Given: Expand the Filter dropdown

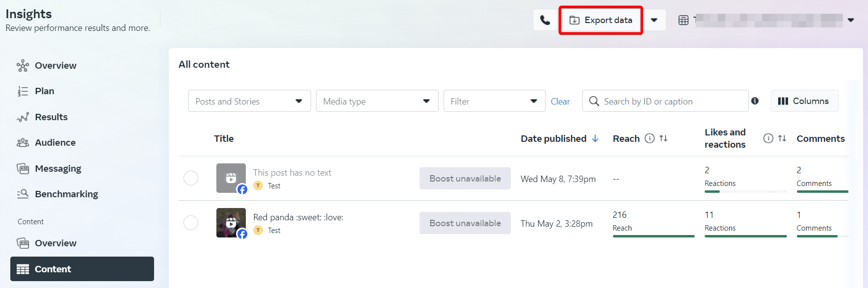Looking at the screenshot, I should 495,101.
